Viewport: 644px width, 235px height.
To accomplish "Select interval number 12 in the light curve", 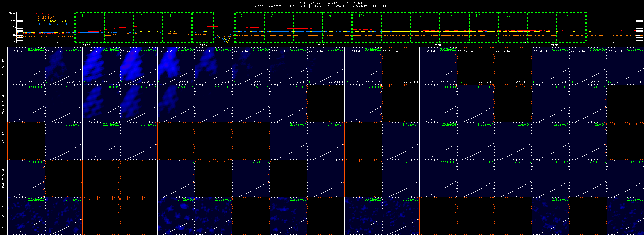I will pyautogui.click(x=425, y=27).
